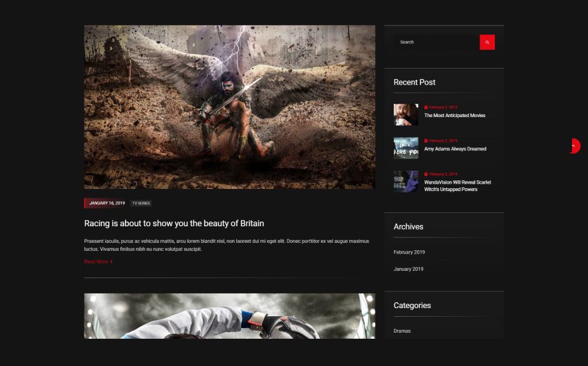The width and height of the screenshot is (588, 366).
Task: Open the February 2019 archive
Action: [409, 252]
